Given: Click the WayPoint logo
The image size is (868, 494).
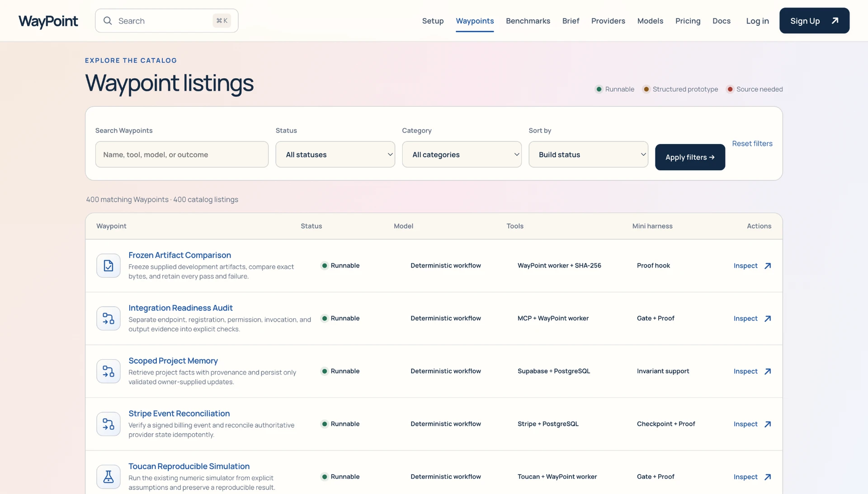Looking at the screenshot, I should point(48,21).
